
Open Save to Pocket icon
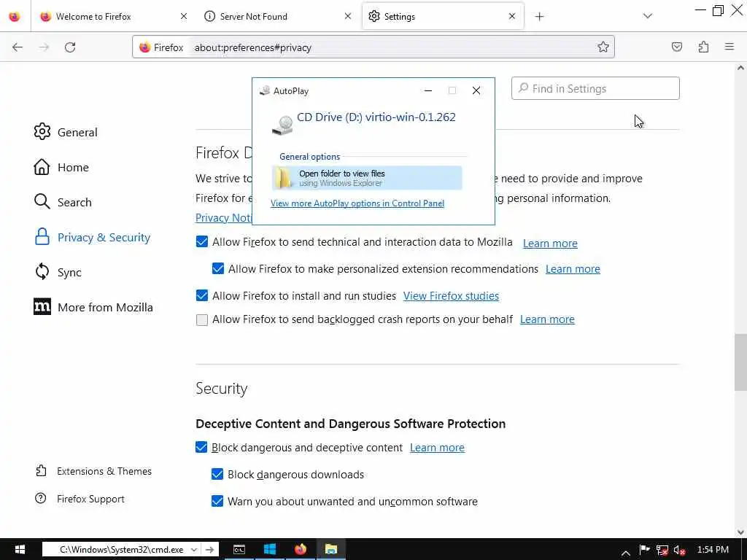pyautogui.click(x=676, y=47)
